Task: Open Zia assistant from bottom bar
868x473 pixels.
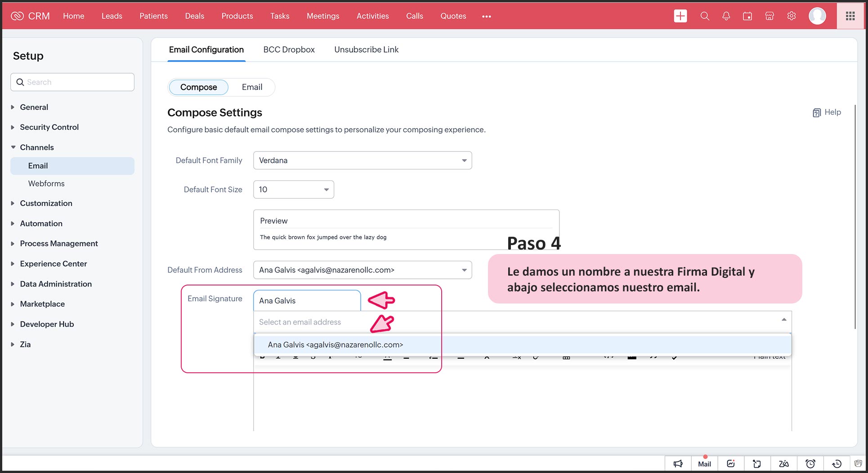Action: click(x=784, y=464)
